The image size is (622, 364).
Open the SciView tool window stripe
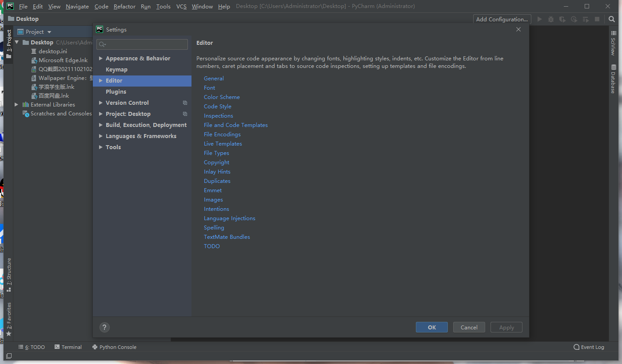tap(614, 43)
